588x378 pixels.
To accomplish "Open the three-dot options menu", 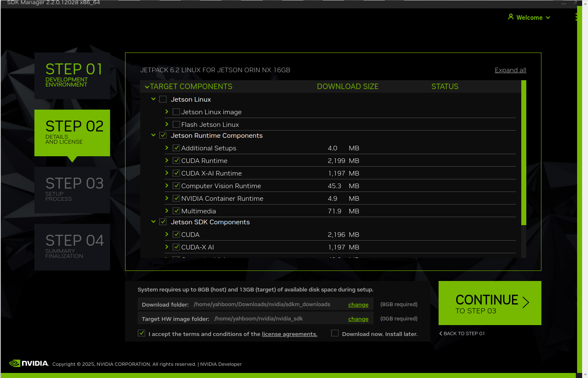I will coord(576,17).
